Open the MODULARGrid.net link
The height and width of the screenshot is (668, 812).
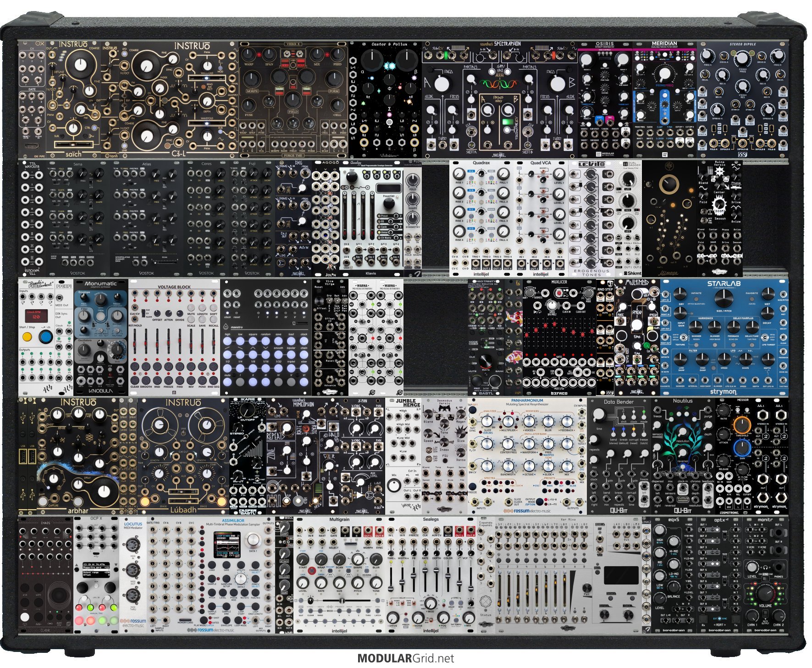(x=405, y=659)
